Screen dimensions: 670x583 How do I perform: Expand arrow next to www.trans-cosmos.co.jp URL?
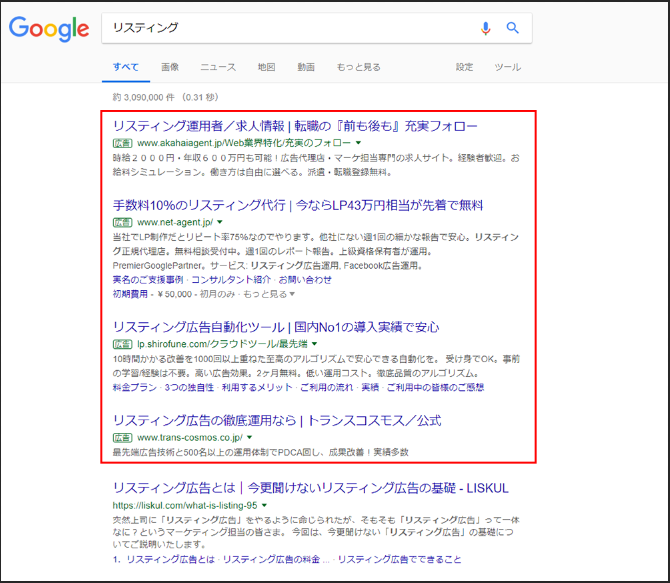[x=250, y=438]
